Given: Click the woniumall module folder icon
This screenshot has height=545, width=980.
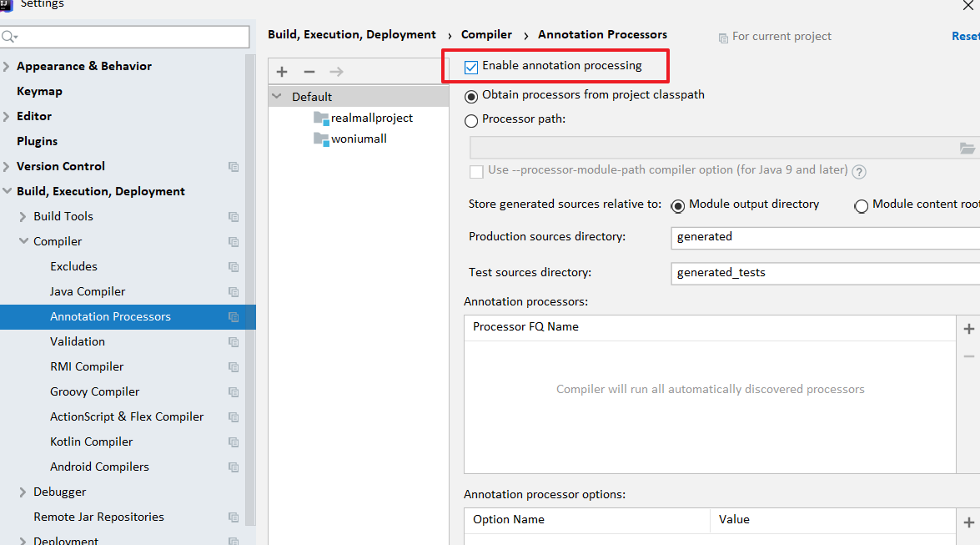Looking at the screenshot, I should tap(322, 139).
